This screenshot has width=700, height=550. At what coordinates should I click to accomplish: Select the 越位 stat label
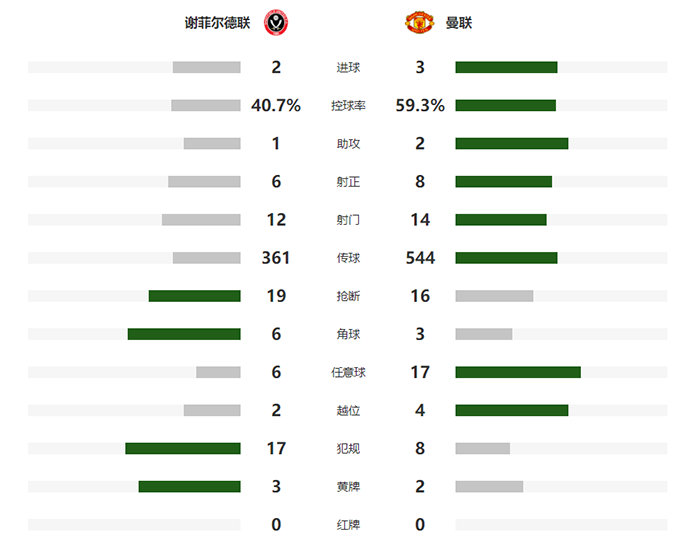[x=348, y=410]
